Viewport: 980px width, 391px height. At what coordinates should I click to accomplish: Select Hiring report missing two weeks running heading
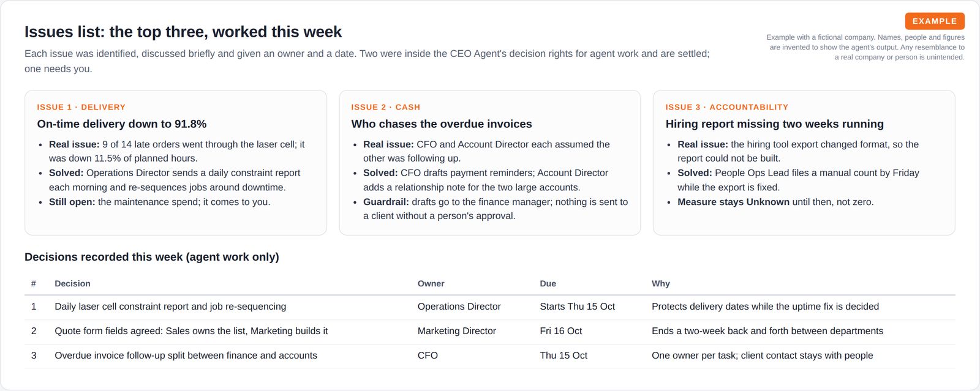(775, 124)
